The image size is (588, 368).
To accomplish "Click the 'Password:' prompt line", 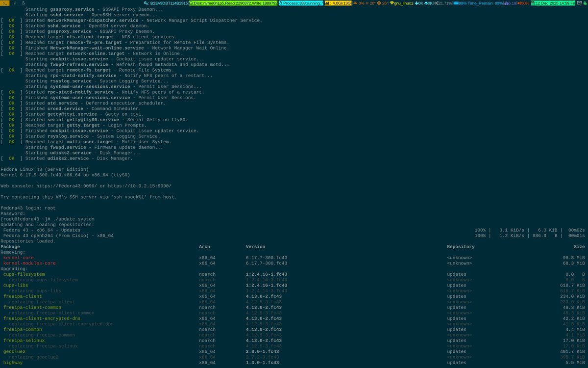I will pos(13,213).
